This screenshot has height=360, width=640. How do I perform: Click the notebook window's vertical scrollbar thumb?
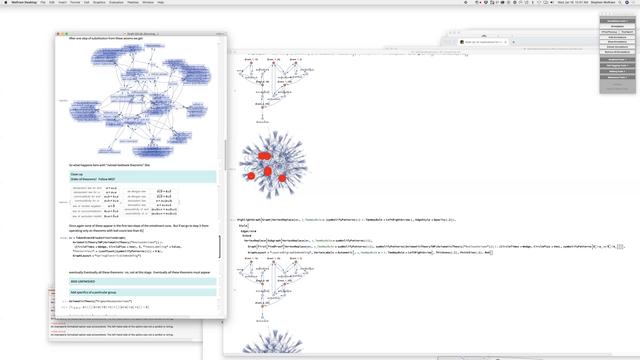pos(225,155)
